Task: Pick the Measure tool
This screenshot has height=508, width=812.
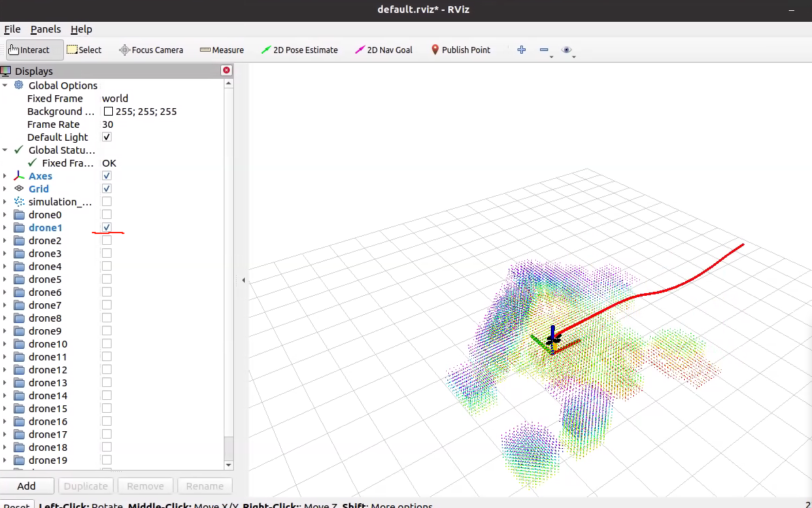Action: 222,50
